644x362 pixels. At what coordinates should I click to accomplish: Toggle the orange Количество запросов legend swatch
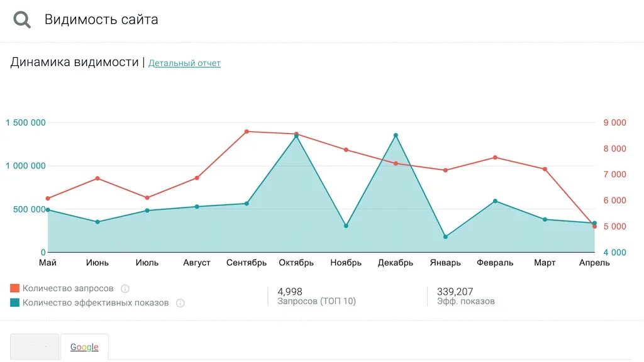pos(15,288)
